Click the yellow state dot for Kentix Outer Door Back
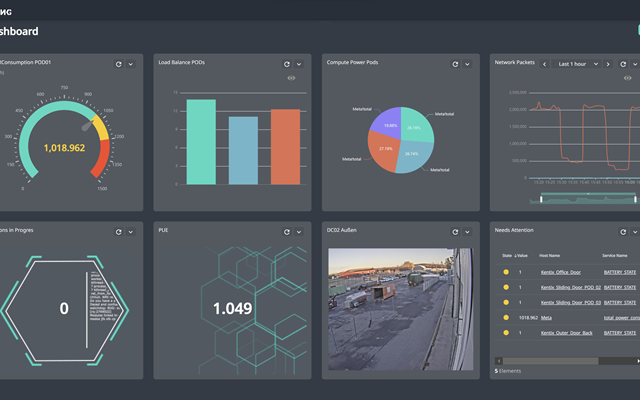The height and width of the screenshot is (400, 640). pyautogui.click(x=506, y=332)
